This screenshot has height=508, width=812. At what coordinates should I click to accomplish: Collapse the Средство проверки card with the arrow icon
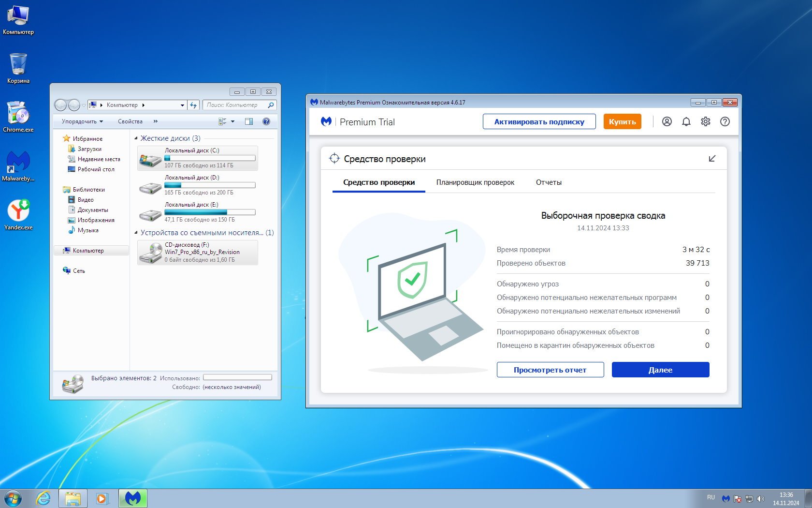coord(712,159)
